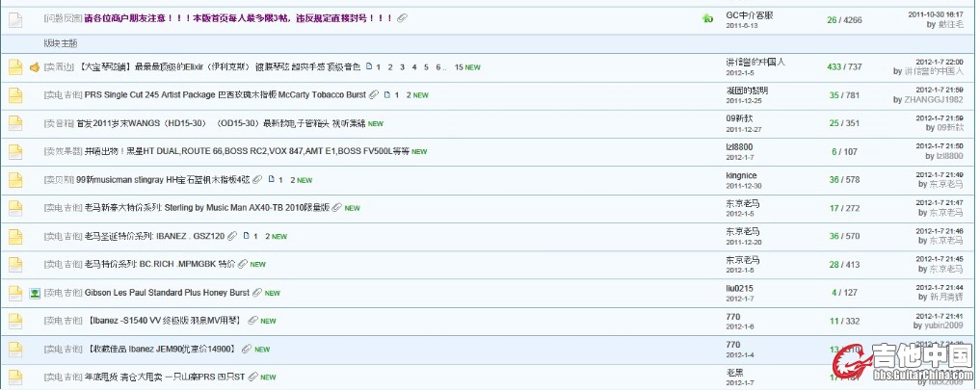The image size is (980, 390).
Task: Click the green arrow icon in the pinned announcement row
Action: 707,19
